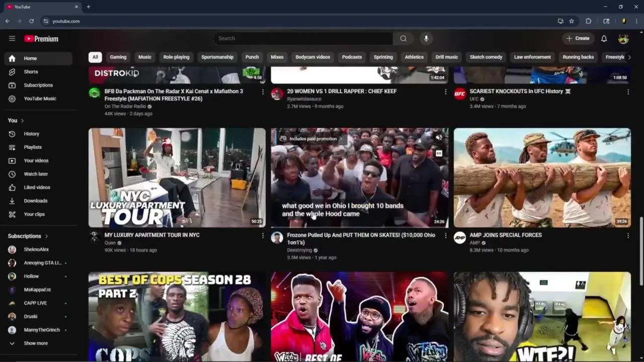Open Best of Cops Season 28 thumbnail
Viewport: 644px width, 362px height.
177,317
